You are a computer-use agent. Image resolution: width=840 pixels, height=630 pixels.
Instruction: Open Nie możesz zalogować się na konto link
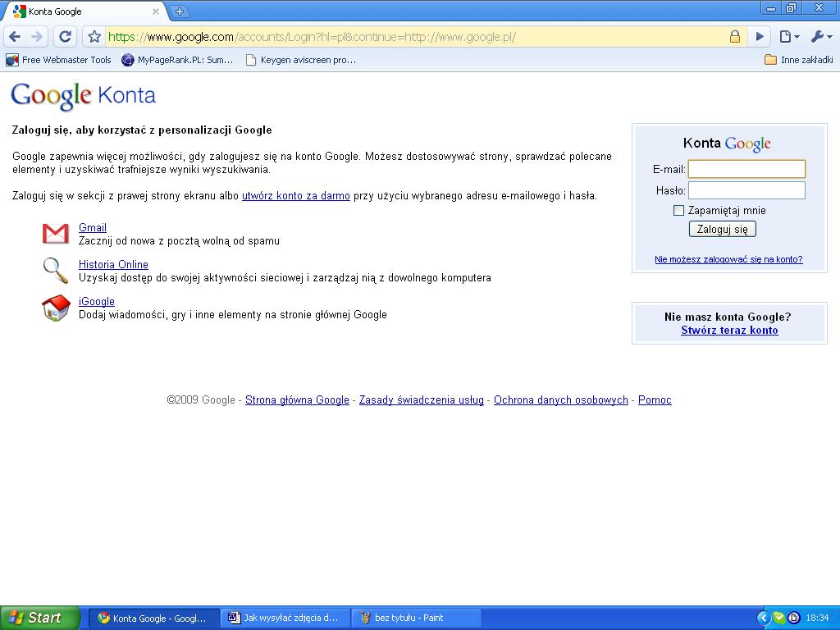click(x=728, y=259)
